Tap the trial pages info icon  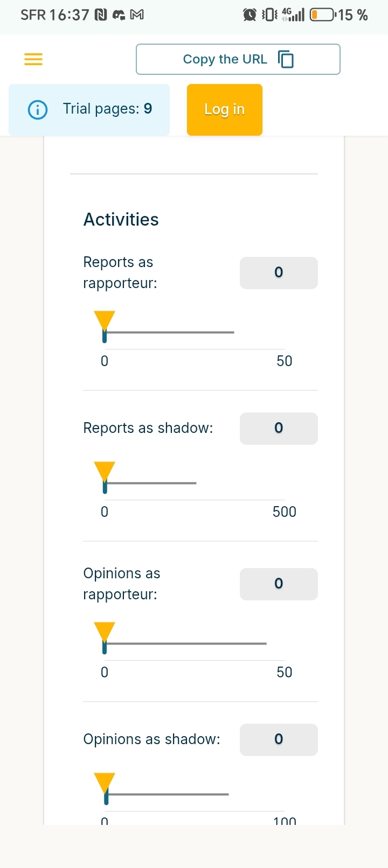[38, 110]
